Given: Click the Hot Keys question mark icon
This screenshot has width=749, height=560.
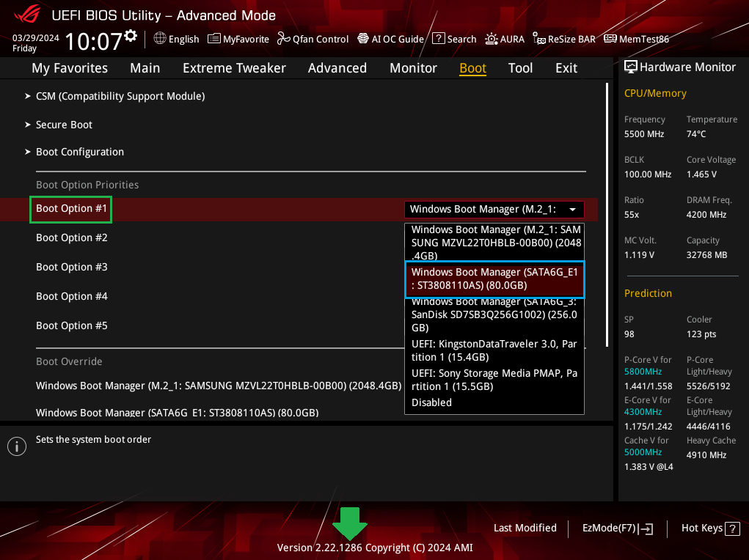Looking at the screenshot, I should [732, 528].
